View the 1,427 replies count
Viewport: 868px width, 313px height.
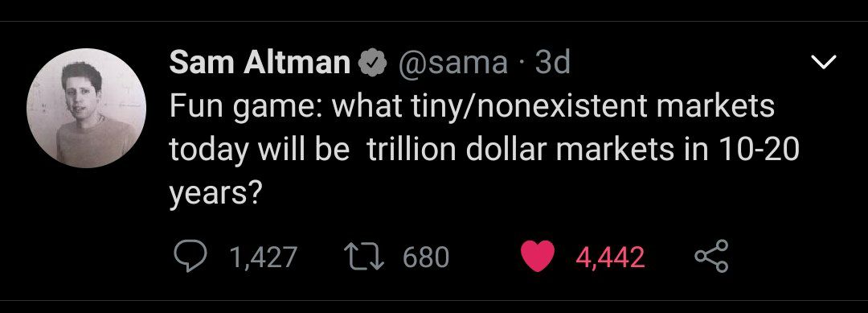(x=263, y=257)
